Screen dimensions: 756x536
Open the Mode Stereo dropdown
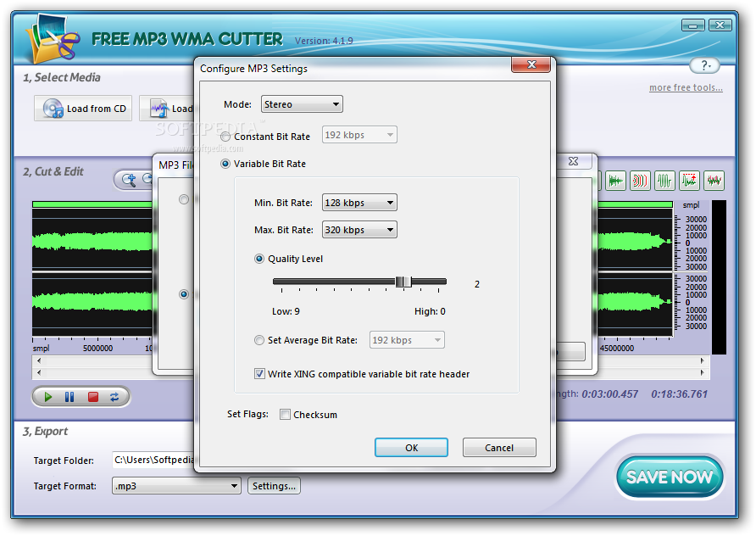coord(302,104)
